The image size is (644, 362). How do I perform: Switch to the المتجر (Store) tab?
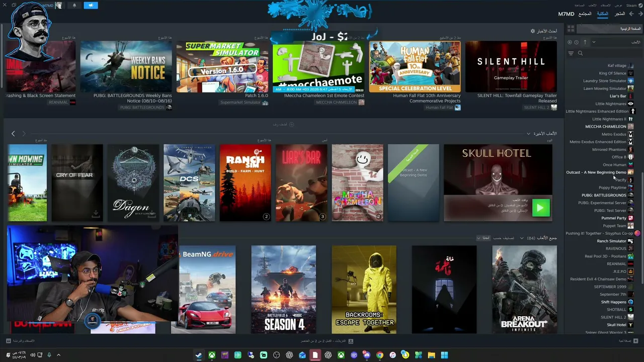[619, 14]
